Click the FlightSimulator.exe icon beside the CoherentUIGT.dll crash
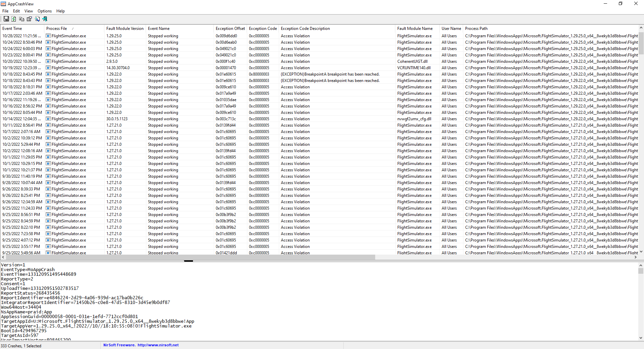Viewport: 644px width, 349px height. [48, 61]
